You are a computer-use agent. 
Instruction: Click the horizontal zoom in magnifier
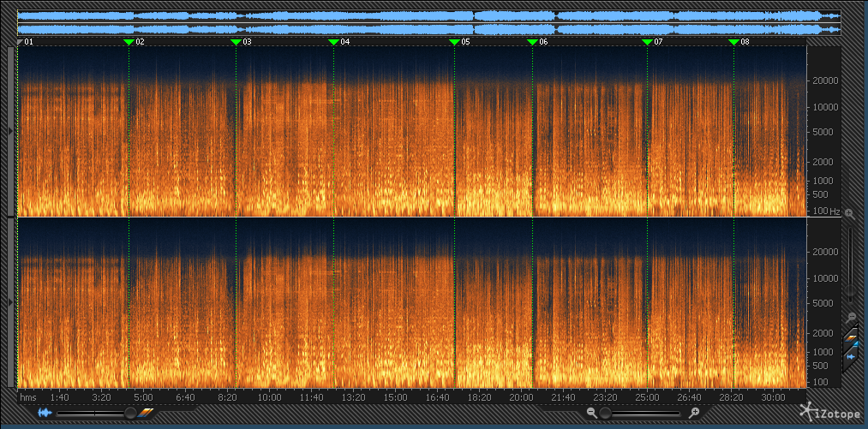pyautogui.click(x=694, y=413)
